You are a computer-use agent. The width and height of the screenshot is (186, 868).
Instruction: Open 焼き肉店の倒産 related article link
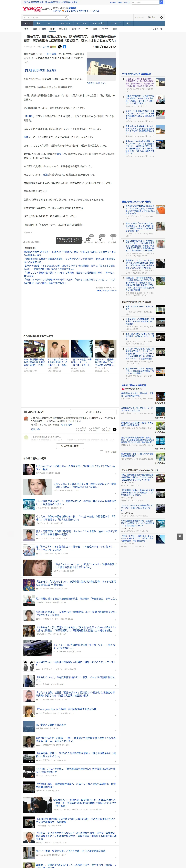tap(70, 254)
